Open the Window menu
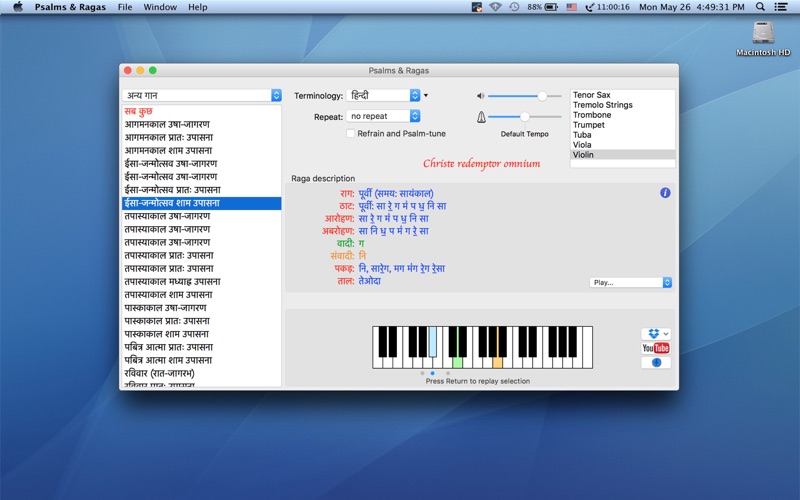Viewport: 800px width, 500px height. click(160, 7)
